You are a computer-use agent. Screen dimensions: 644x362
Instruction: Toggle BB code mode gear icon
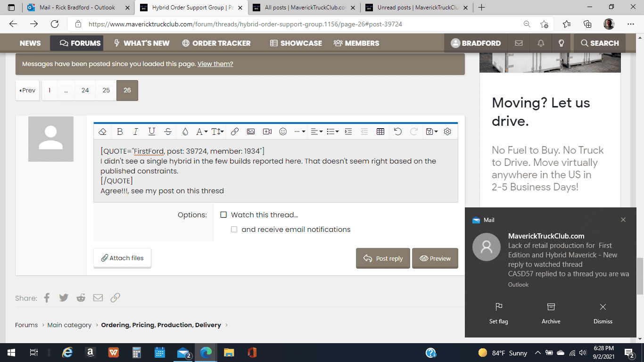447,132
